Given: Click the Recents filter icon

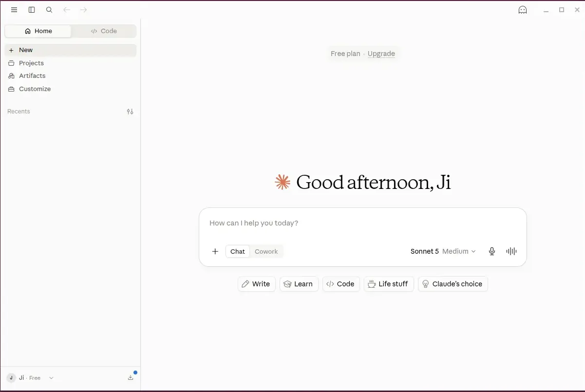Looking at the screenshot, I should 130,112.
